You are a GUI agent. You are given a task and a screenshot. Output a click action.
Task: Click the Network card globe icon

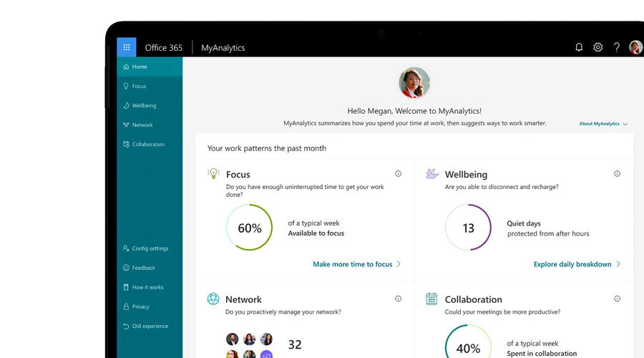213,299
